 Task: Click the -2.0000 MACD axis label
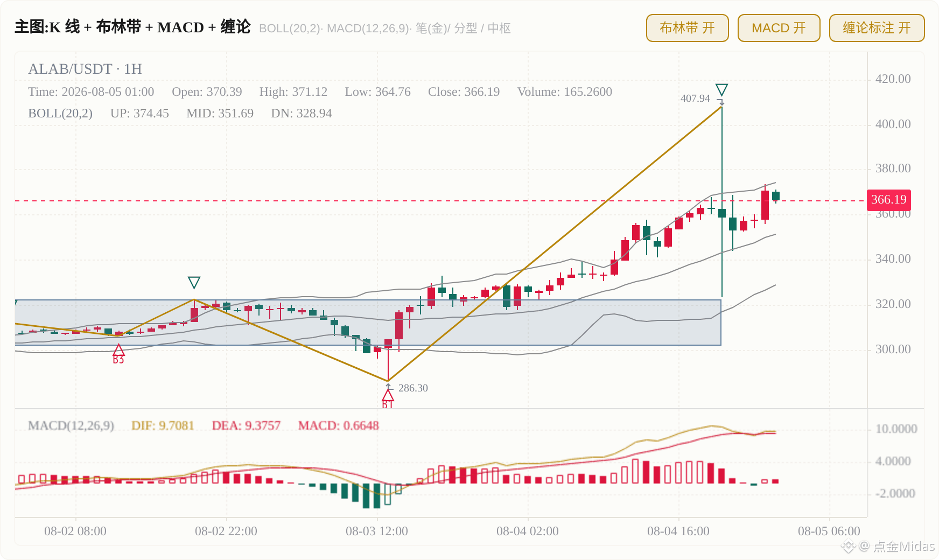895,494
